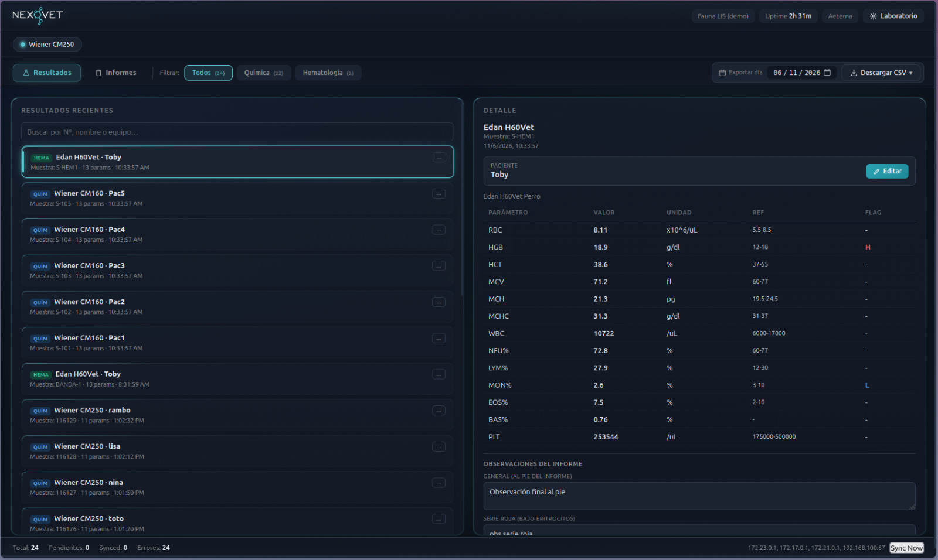Switch to the Resultados tab

pyautogui.click(x=47, y=73)
